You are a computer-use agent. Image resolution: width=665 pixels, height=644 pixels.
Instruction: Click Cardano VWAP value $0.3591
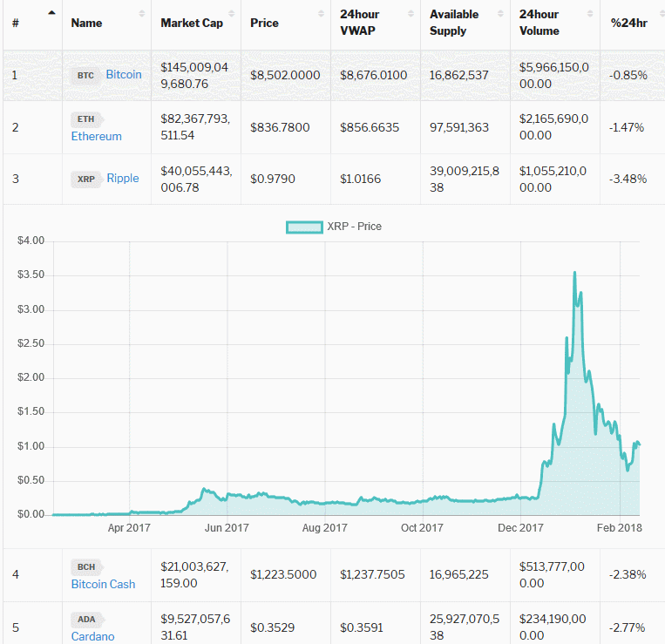(362, 627)
